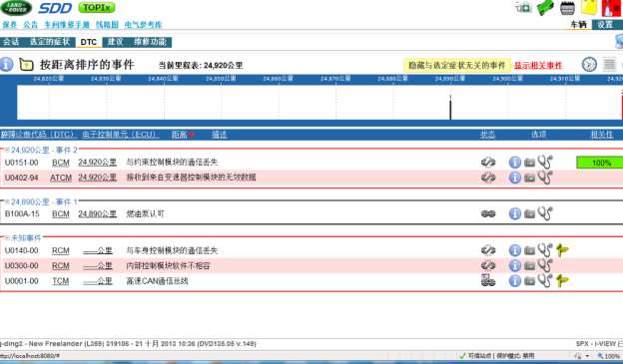Open the 维修功能 tab
Screen dimensions: 623x364
[150, 42]
